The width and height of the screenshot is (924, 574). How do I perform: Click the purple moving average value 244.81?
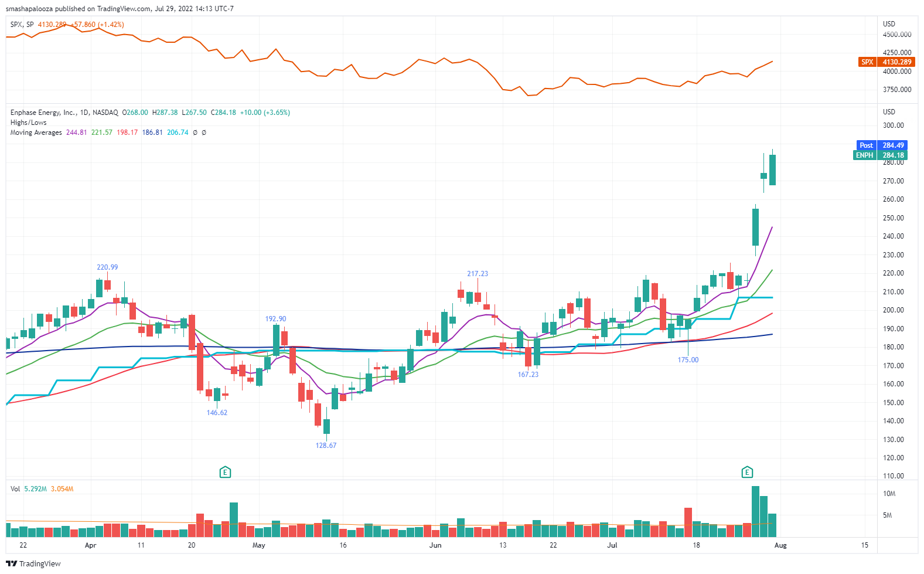point(77,133)
